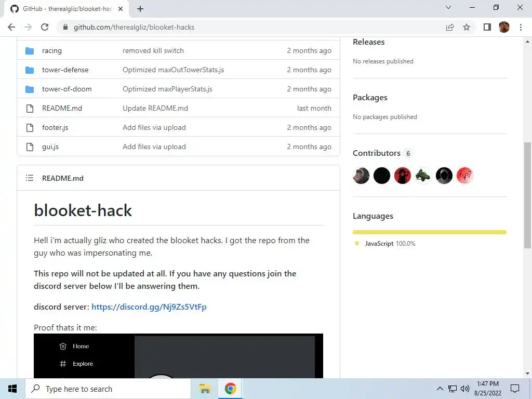Open Windows Start menu

point(12,389)
